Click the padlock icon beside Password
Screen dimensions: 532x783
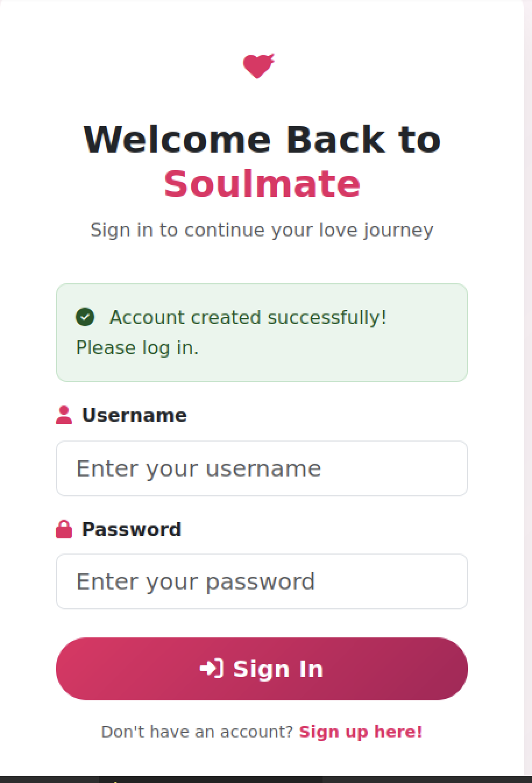click(64, 529)
